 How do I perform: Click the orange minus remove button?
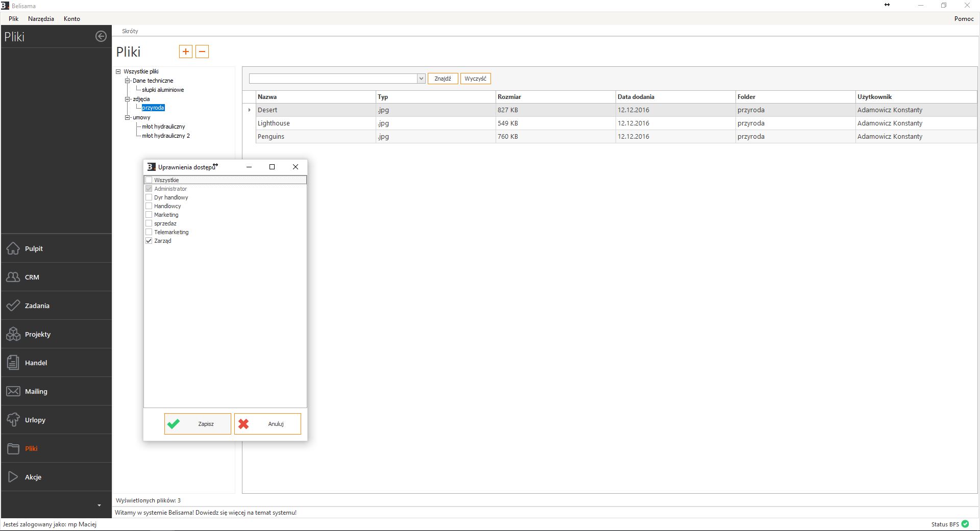(x=202, y=52)
